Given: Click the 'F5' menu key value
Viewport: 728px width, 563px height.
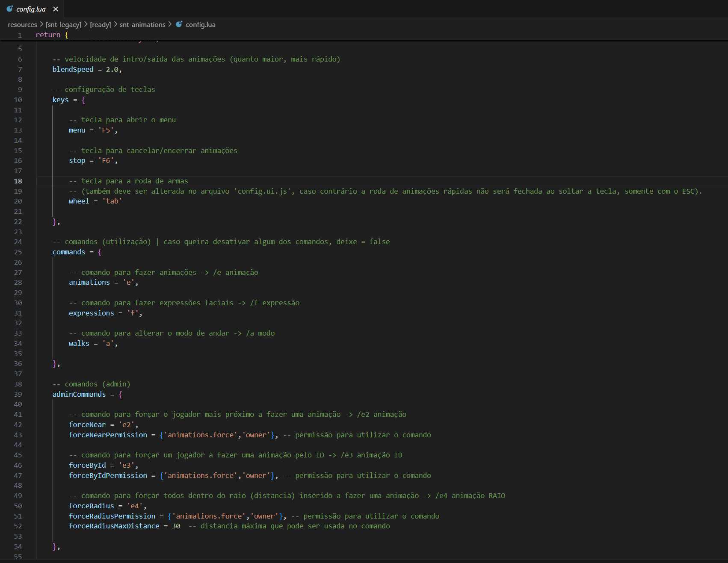Looking at the screenshot, I should point(106,130).
